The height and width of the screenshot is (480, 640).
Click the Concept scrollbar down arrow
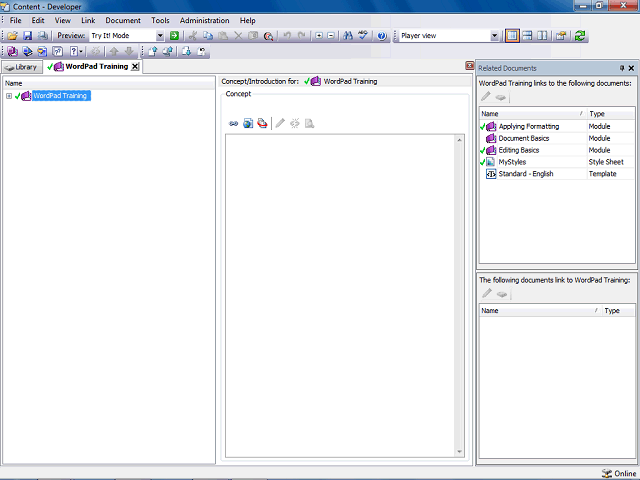click(x=460, y=451)
